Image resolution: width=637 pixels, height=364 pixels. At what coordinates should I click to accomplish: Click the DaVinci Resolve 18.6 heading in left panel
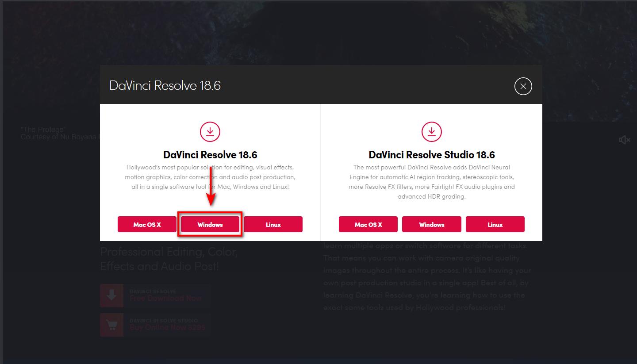pyautogui.click(x=210, y=155)
